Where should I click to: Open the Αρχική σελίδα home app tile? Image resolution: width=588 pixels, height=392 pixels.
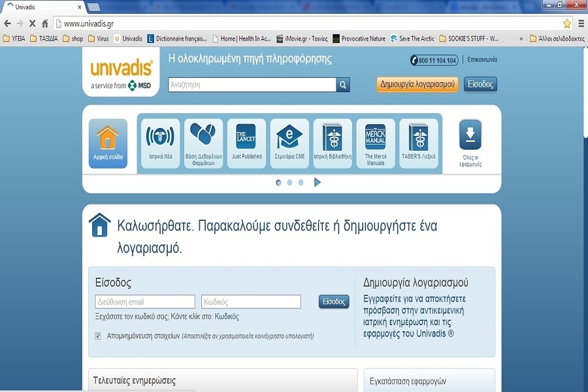(108, 143)
